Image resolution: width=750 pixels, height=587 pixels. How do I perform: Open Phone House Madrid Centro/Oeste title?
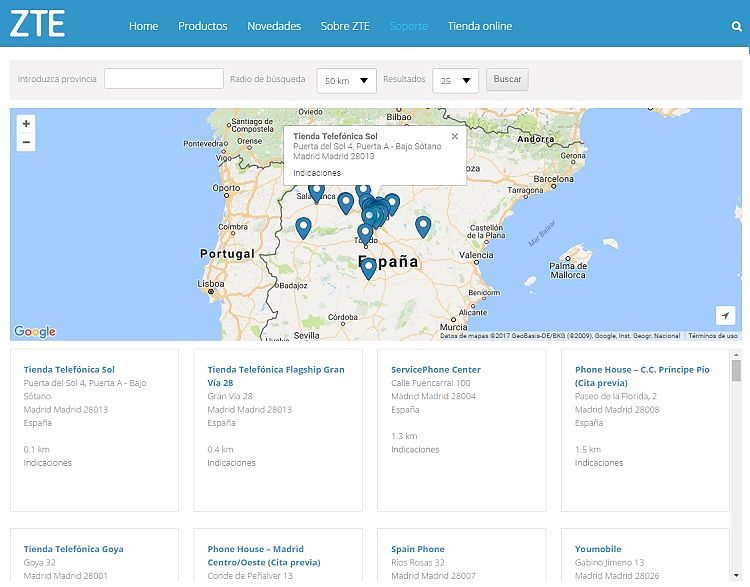[264, 555]
